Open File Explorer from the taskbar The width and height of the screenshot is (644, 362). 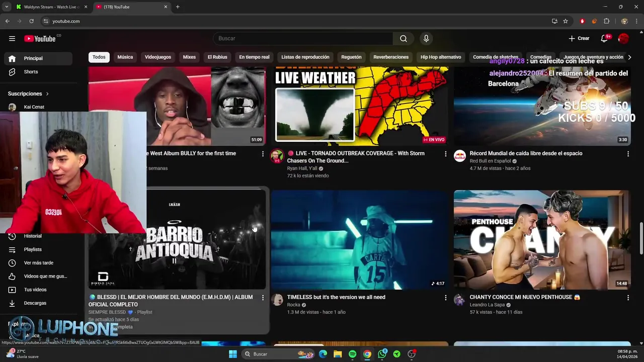338,354
